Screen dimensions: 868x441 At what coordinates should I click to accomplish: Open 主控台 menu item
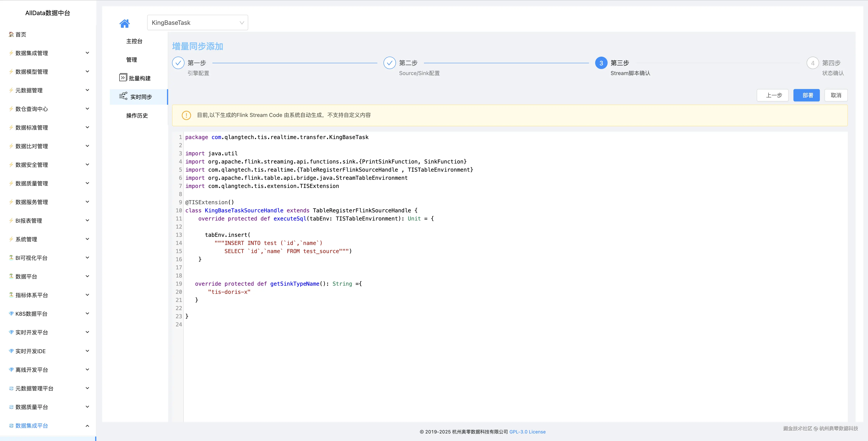point(134,41)
